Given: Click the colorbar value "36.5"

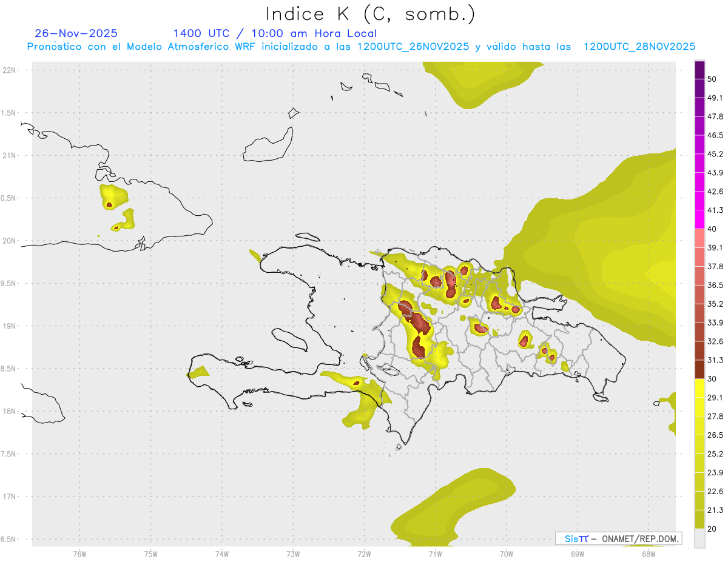Looking at the screenshot, I should coord(715,285).
